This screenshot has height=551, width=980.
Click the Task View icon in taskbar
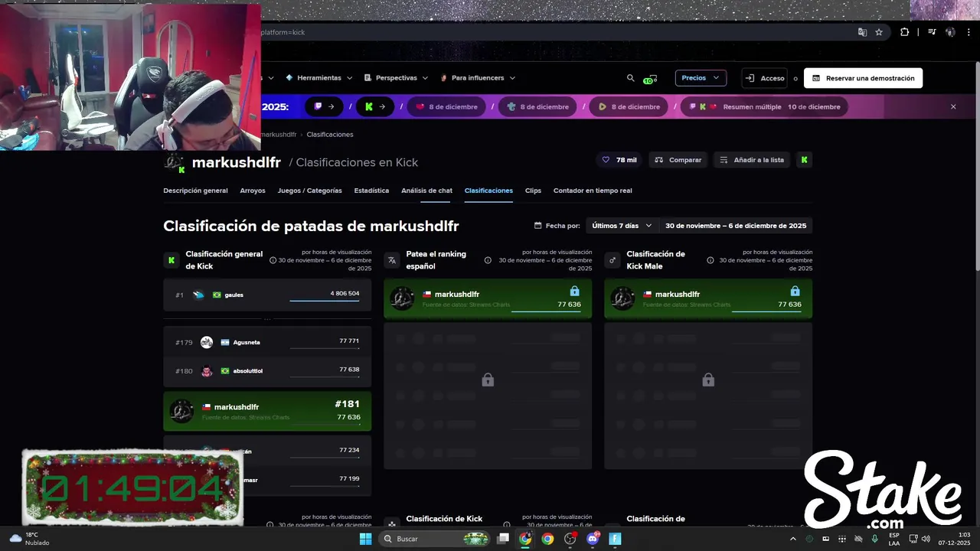[503, 539]
